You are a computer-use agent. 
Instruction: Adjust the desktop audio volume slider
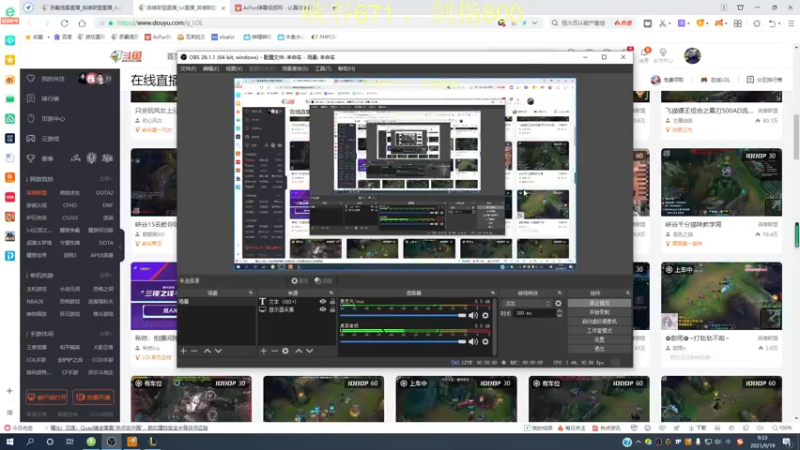403,341
